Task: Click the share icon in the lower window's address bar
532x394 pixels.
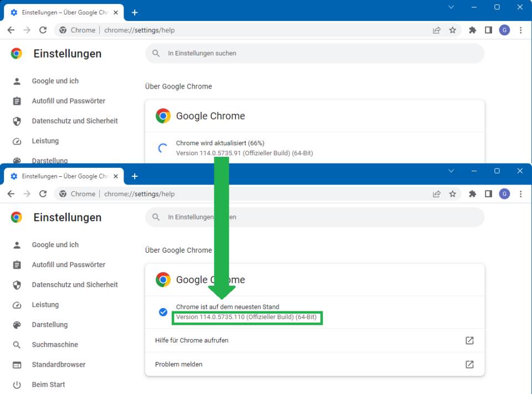Action: click(437, 194)
